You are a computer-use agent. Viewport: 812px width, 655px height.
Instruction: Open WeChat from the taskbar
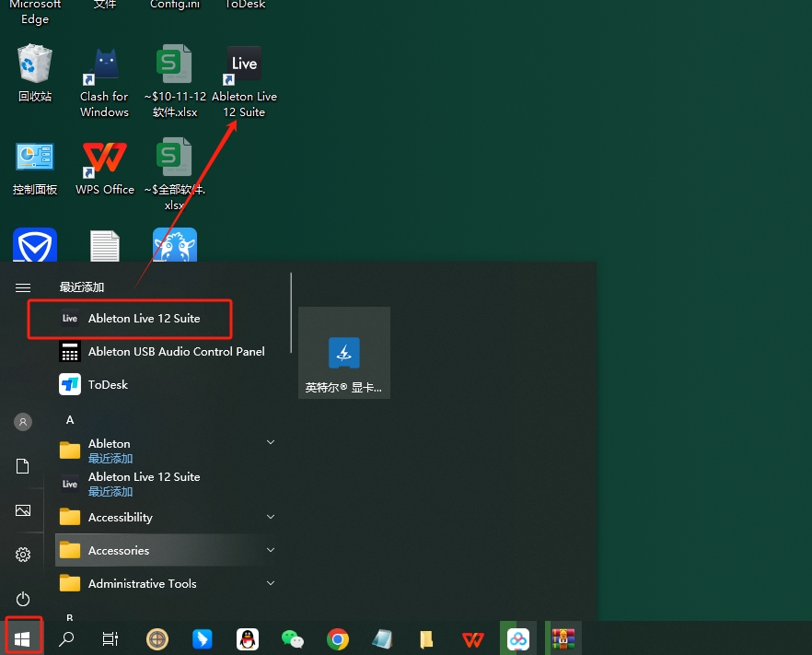pyautogui.click(x=292, y=638)
